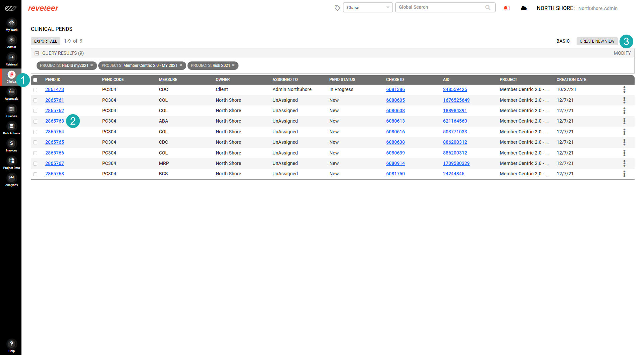This screenshot has height=355, width=644.
Task: Click the tag icon beside Chase dropdown
Action: (337, 8)
